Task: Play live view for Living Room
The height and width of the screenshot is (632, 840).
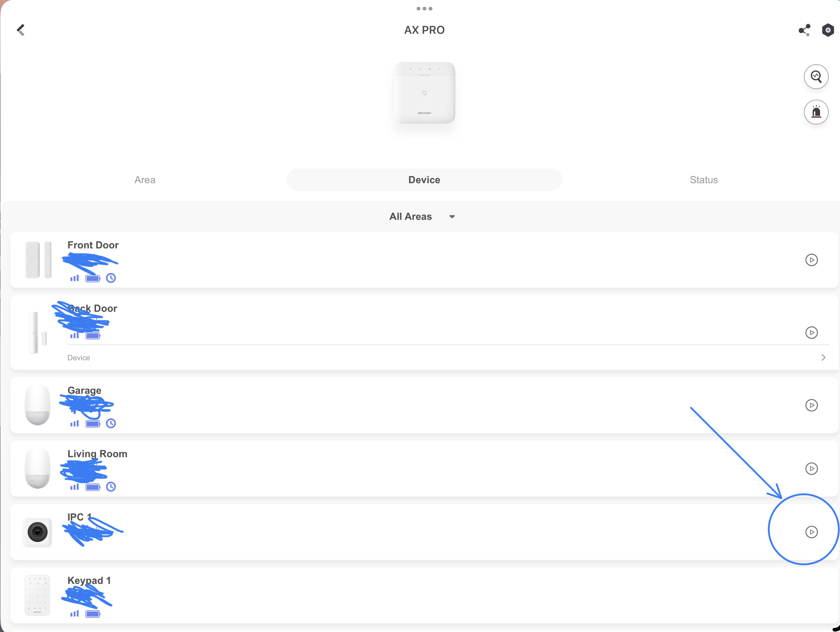Action: 811,469
